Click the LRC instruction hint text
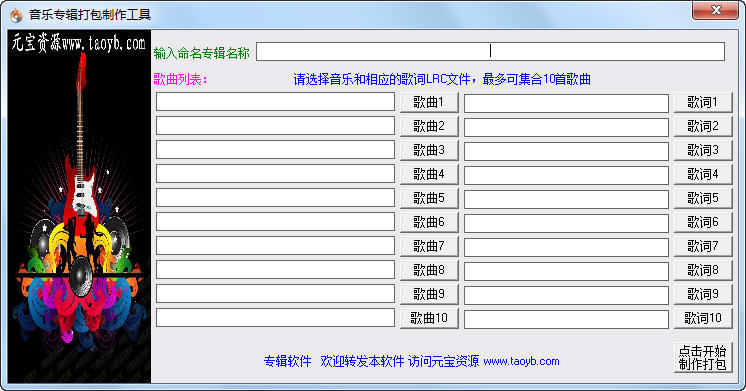Viewport: 746px width, 391px height. click(x=442, y=79)
